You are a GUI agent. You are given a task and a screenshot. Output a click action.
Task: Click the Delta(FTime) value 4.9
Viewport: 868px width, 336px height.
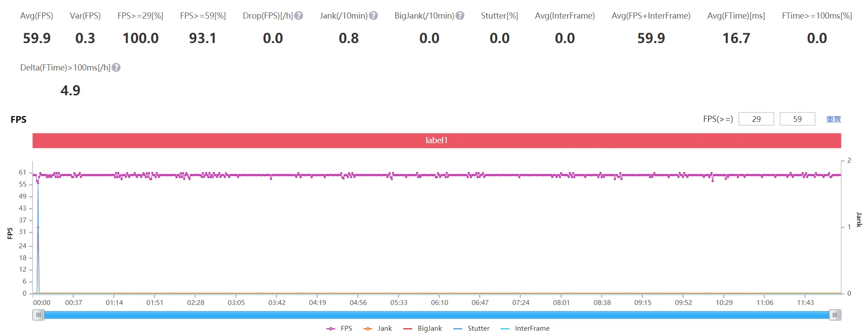[x=70, y=90]
